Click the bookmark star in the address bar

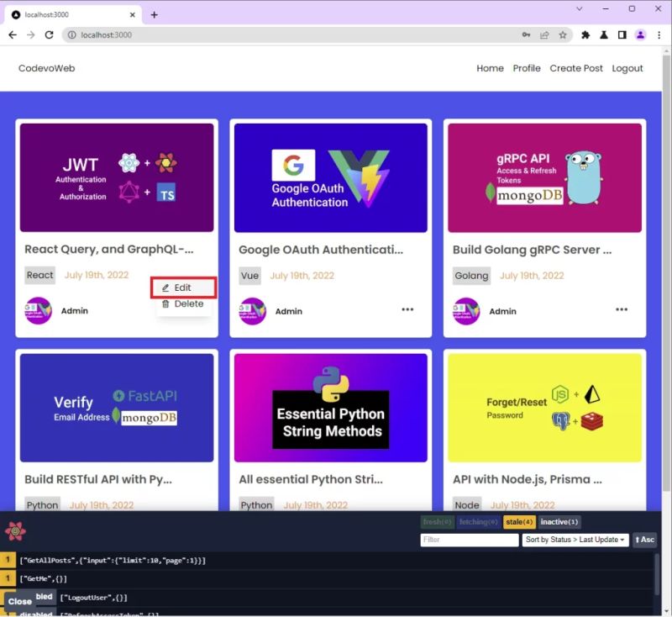pos(564,34)
